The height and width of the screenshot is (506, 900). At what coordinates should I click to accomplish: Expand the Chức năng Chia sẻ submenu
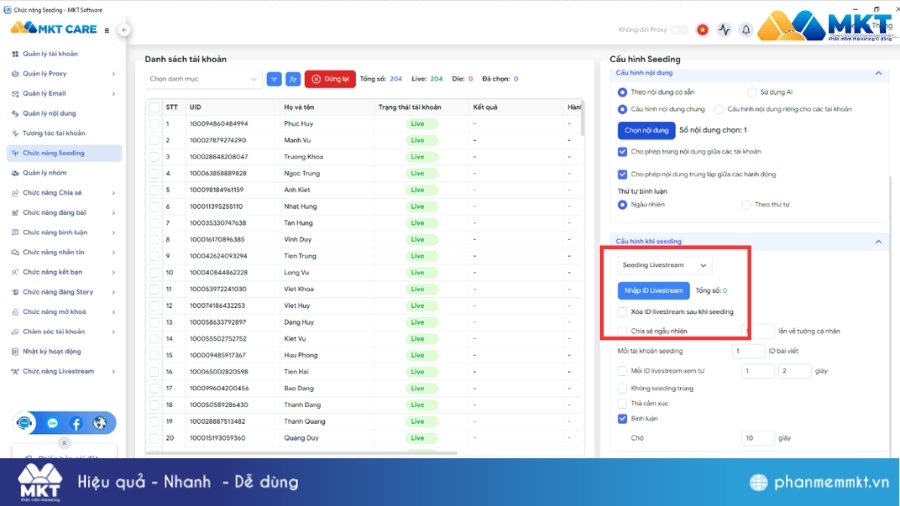113,193
